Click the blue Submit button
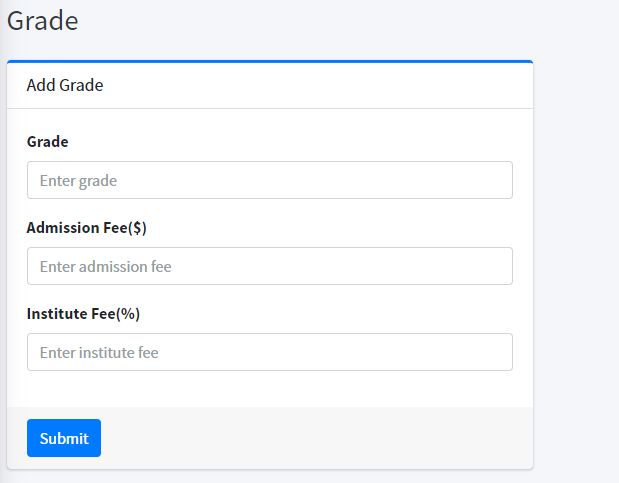 [64, 438]
